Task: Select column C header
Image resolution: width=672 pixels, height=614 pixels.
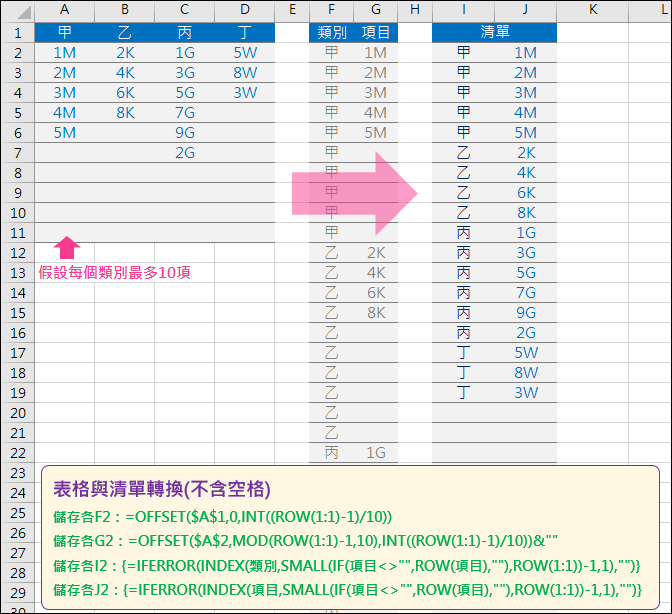Action: [x=185, y=11]
